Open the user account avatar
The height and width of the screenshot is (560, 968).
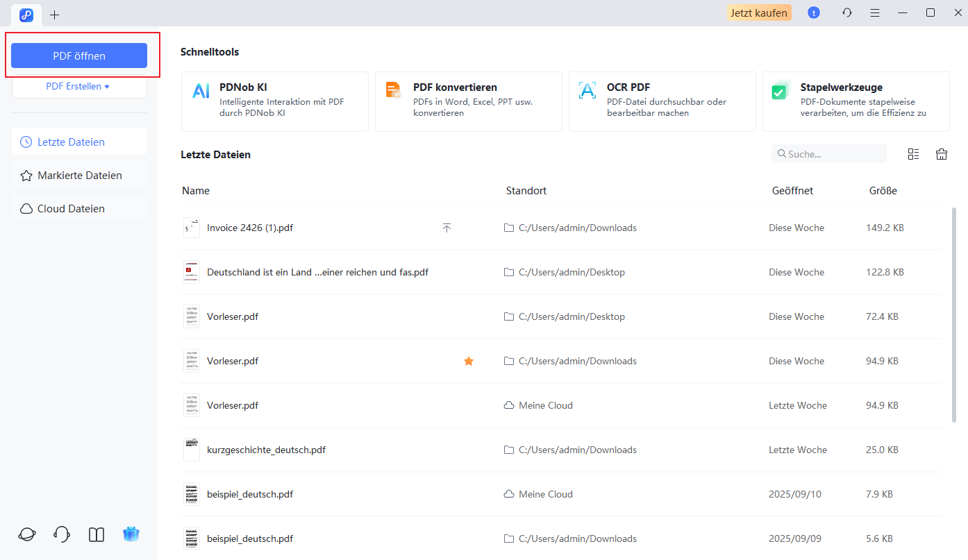tap(813, 13)
